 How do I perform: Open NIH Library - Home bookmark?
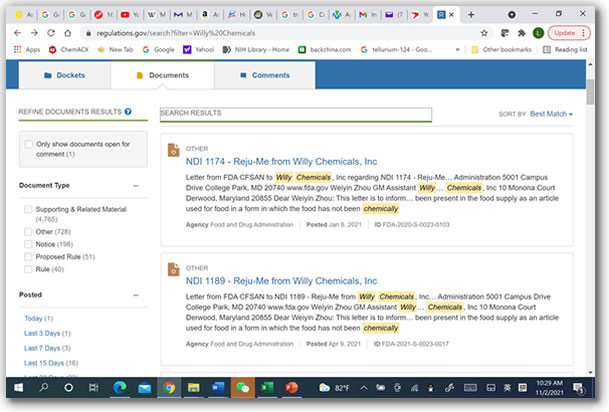[x=256, y=50]
